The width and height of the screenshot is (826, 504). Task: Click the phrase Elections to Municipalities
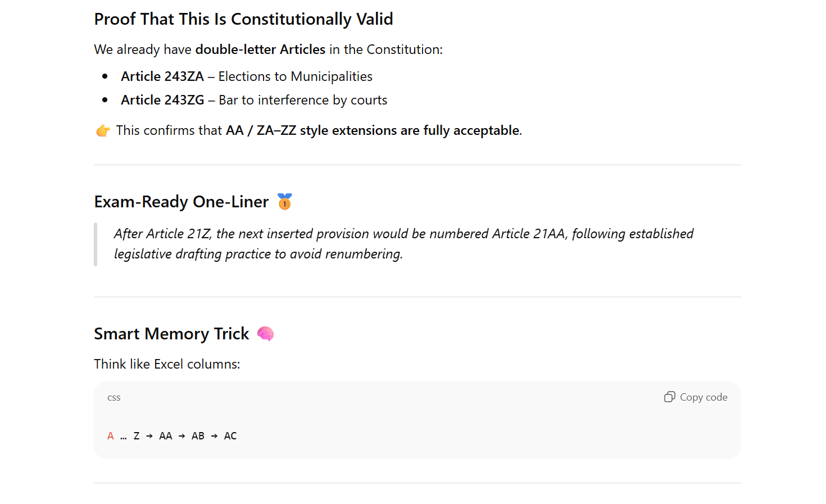[x=295, y=76]
